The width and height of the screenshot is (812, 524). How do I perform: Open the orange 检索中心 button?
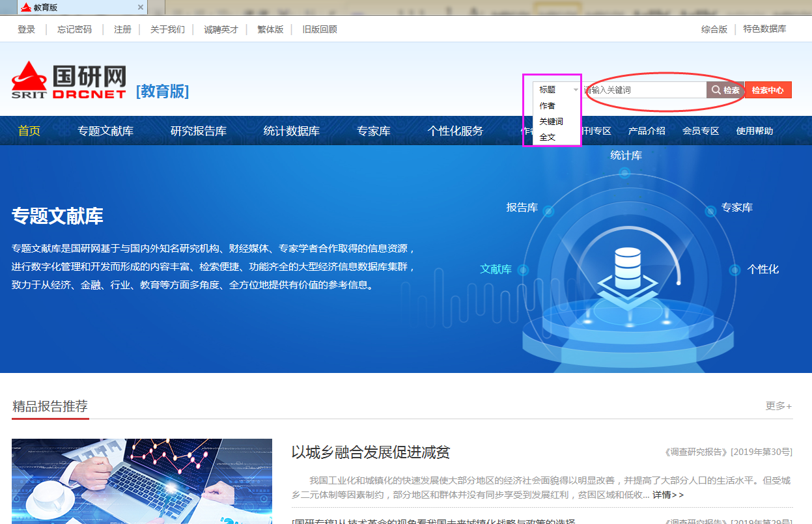[768, 90]
